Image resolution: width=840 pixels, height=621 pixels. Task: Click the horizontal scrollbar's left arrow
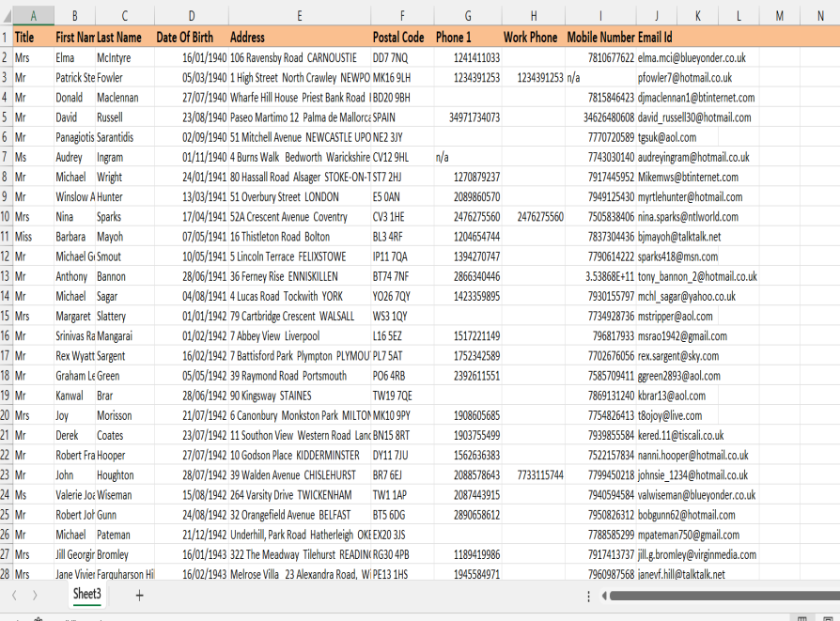(604, 596)
